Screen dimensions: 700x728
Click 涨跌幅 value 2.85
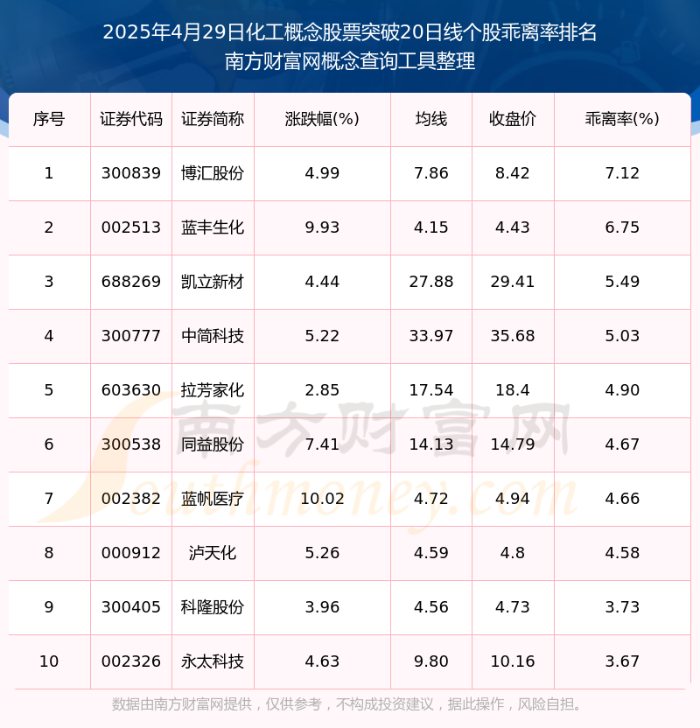[x=322, y=390]
